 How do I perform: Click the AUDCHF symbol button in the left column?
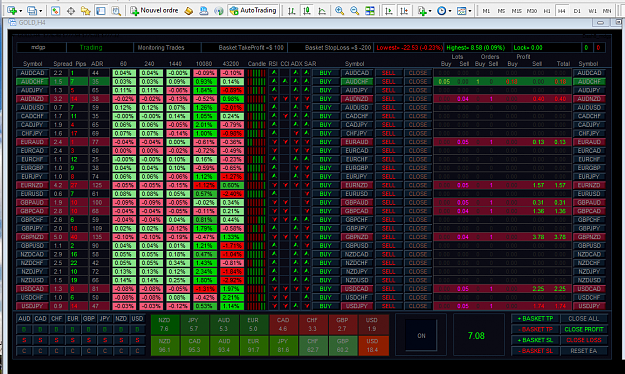(32, 82)
